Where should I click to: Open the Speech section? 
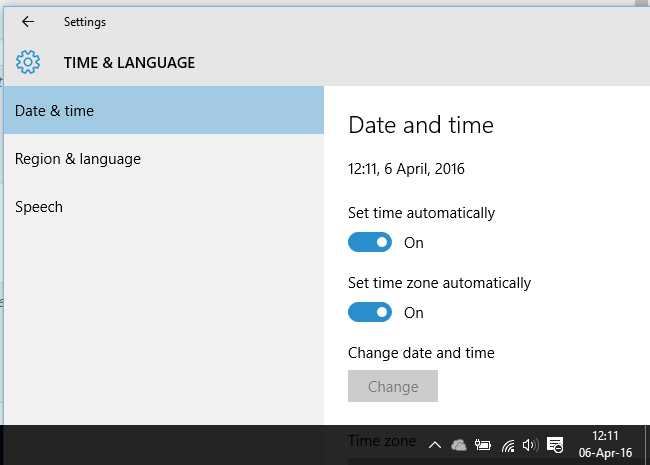point(164,206)
